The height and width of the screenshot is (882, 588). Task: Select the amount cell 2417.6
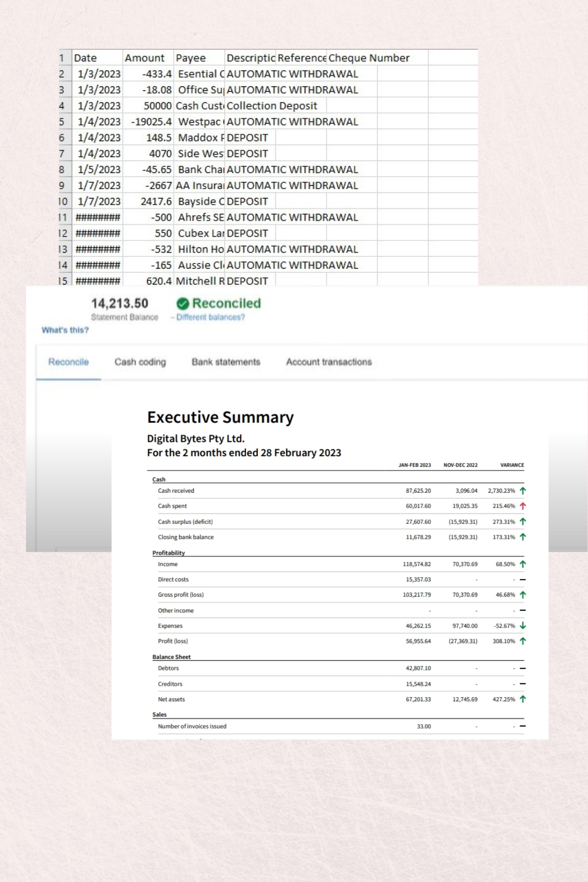[x=148, y=201]
